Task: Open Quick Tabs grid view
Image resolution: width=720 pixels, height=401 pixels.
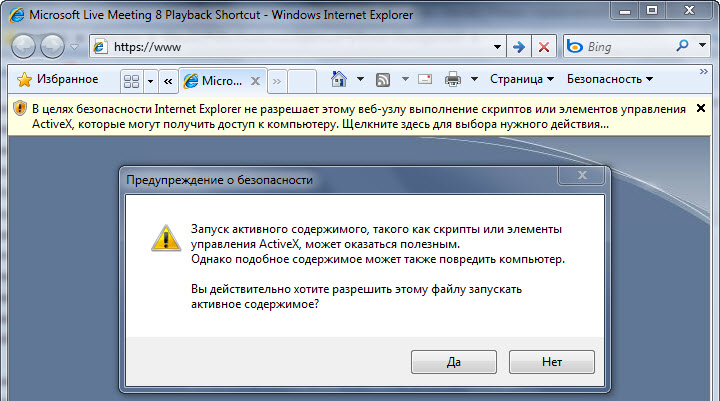Action: click(131, 80)
